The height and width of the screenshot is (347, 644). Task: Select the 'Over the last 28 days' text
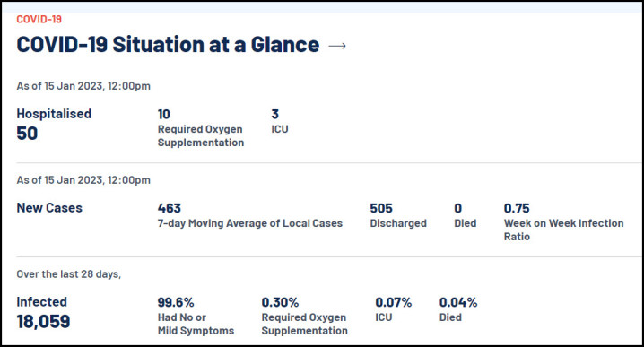pyautogui.click(x=68, y=274)
